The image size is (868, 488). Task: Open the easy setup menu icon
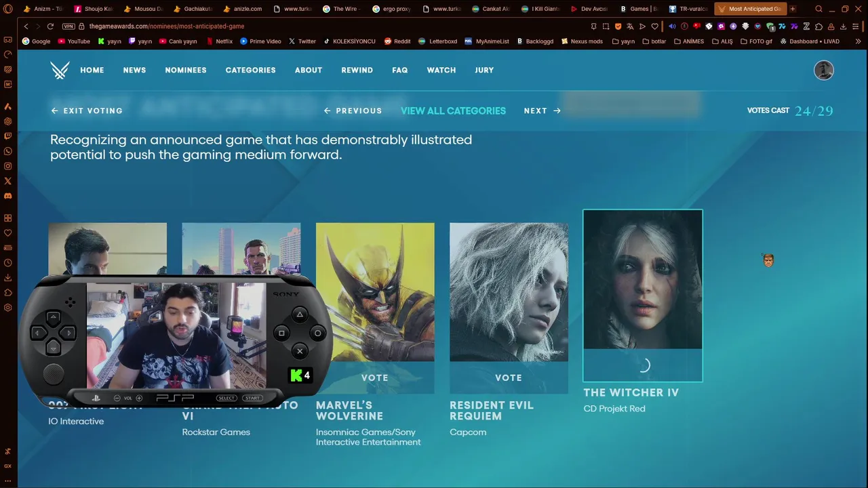pos(856,26)
